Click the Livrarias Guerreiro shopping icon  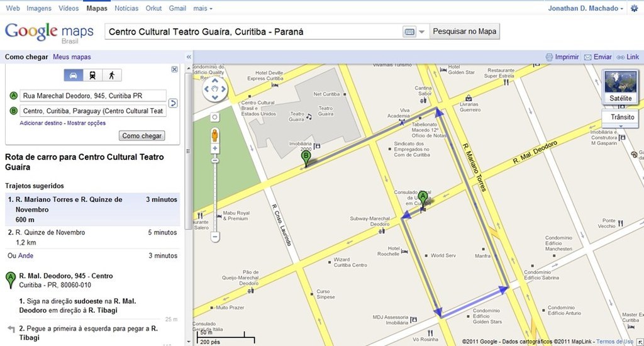[x=469, y=98]
